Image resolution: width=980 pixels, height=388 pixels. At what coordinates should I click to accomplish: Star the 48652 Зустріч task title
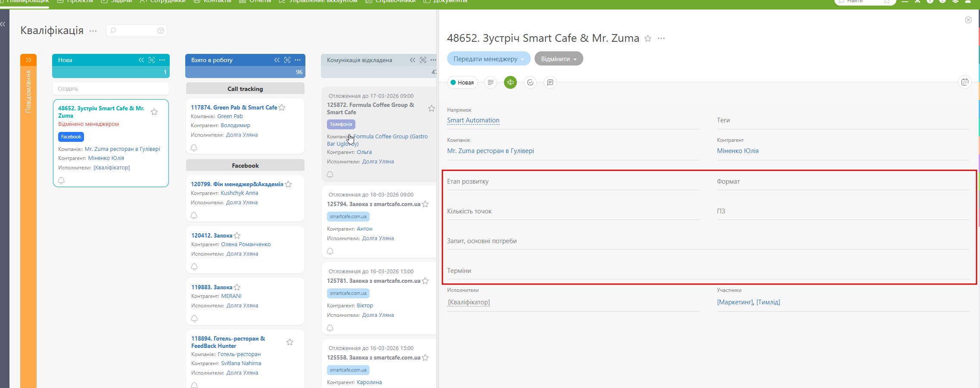648,39
